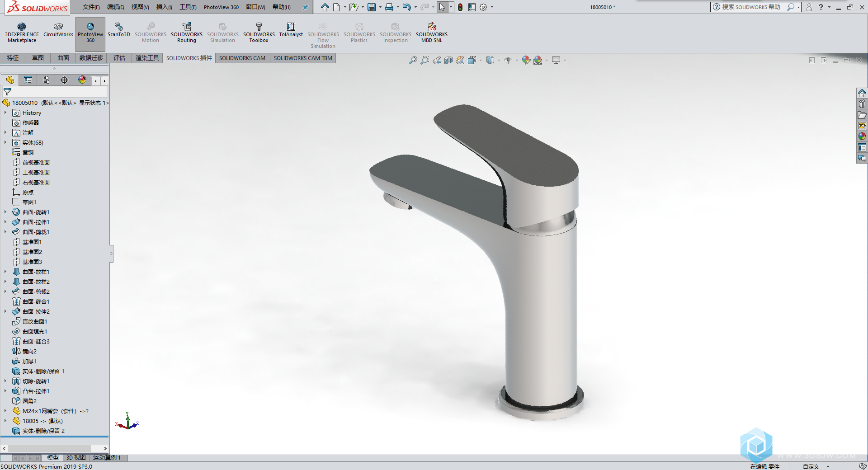This screenshot has width=868, height=470.
Task: Switch to the SOLIDWORKS CAM tab
Action: point(242,58)
